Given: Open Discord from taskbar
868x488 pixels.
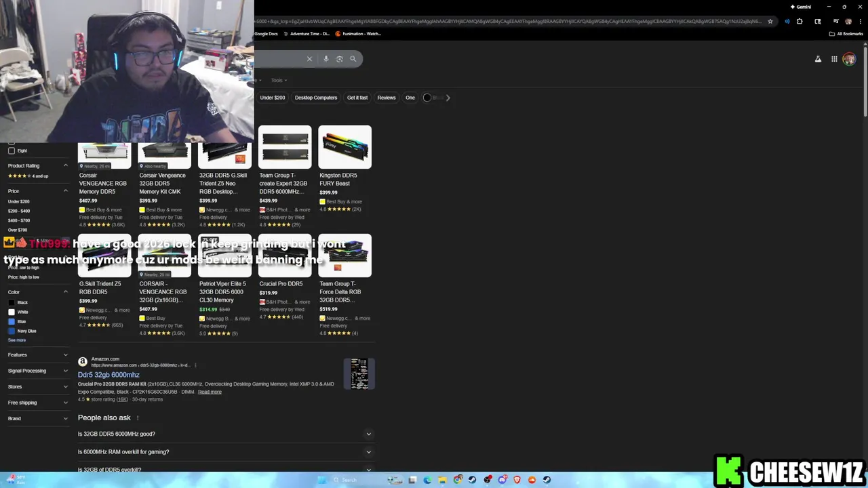Looking at the screenshot, I should click(x=502, y=480).
